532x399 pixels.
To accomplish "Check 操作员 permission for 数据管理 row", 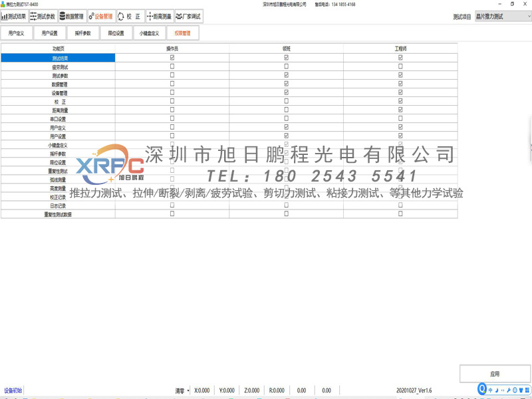I will pos(172,84).
